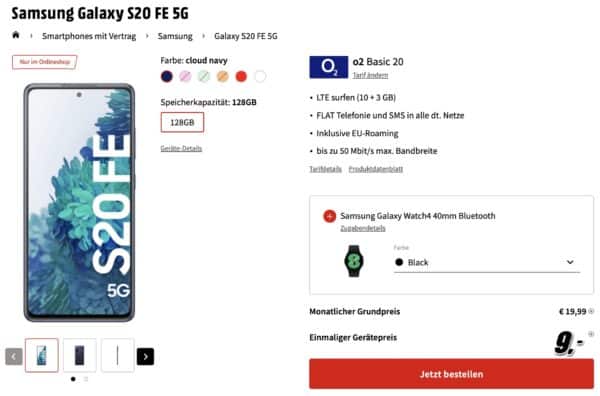Open Samsung breadcrumb link
600x396 pixels.
(x=175, y=36)
